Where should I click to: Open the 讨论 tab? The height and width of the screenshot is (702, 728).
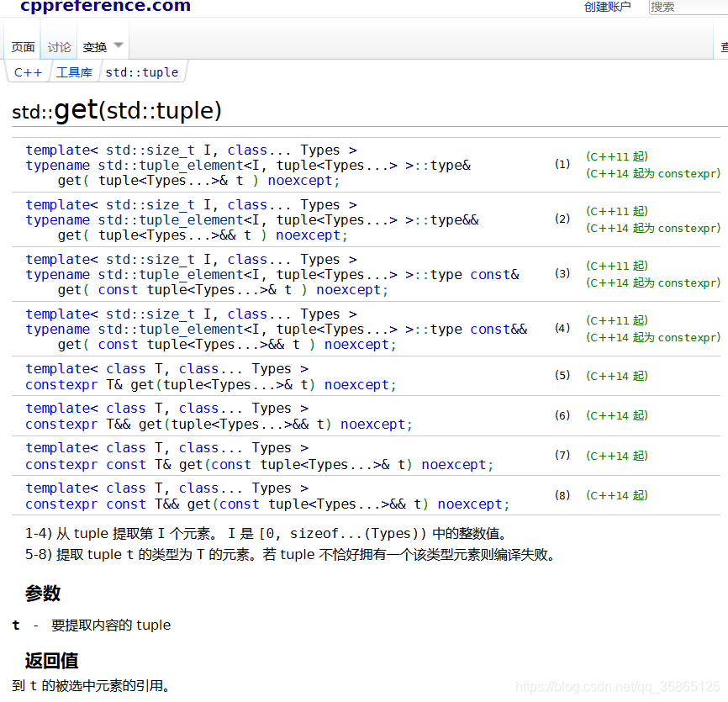pyautogui.click(x=59, y=47)
